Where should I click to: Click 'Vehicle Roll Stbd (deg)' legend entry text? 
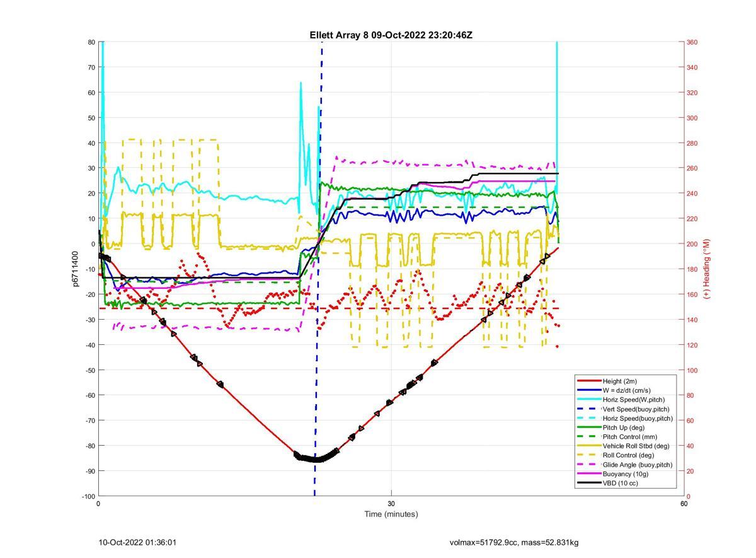tap(636, 446)
